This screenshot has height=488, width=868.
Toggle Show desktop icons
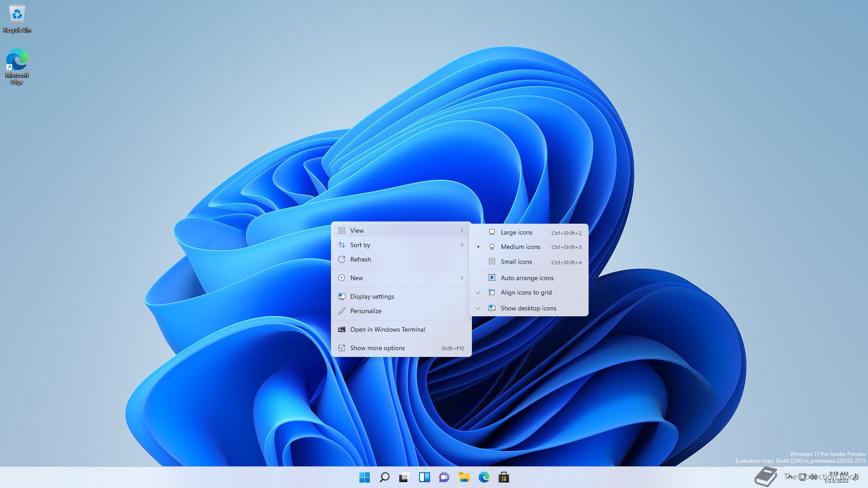(x=528, y=308)
